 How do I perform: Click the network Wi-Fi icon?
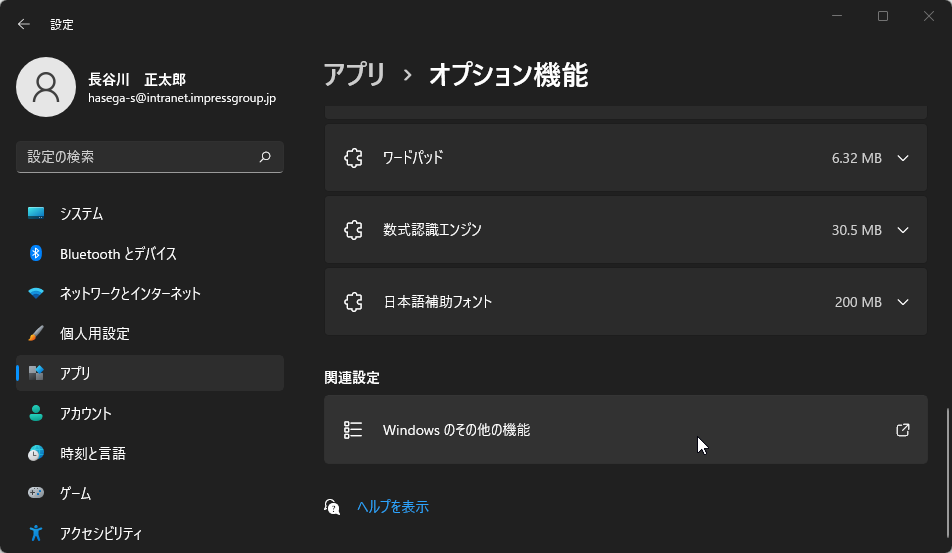click(36, 293)
